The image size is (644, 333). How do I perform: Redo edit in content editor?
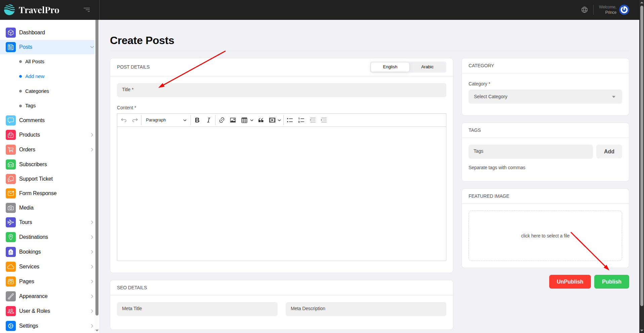(x=135, y=120)
